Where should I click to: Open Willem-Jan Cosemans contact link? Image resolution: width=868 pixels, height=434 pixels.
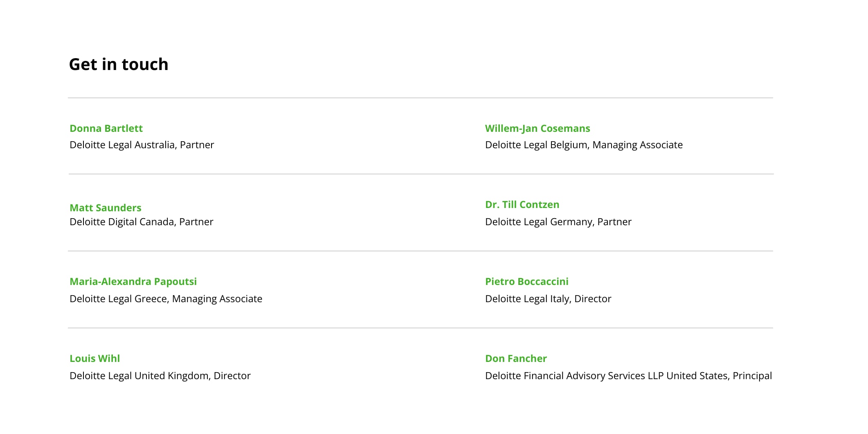[x=537, y=129]
